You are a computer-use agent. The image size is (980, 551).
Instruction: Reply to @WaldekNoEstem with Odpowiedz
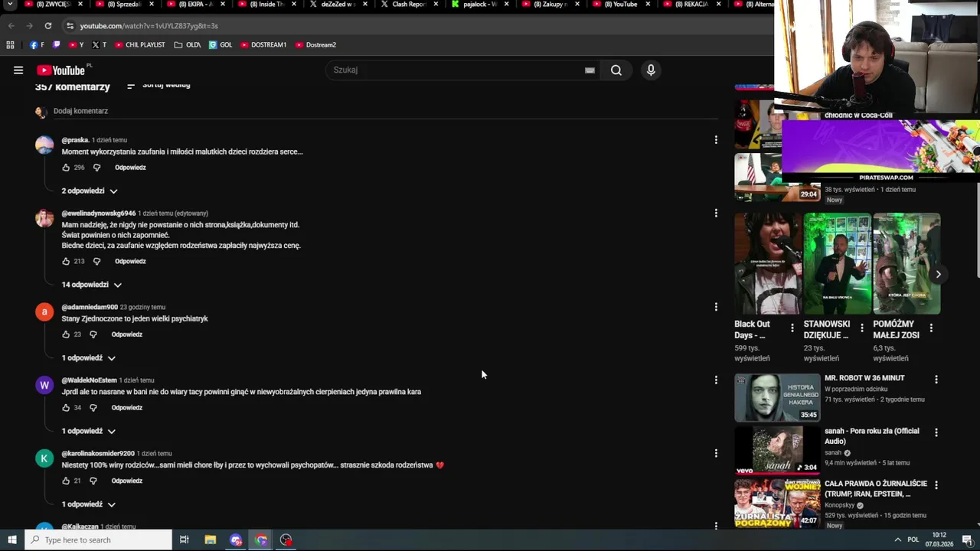127,408
